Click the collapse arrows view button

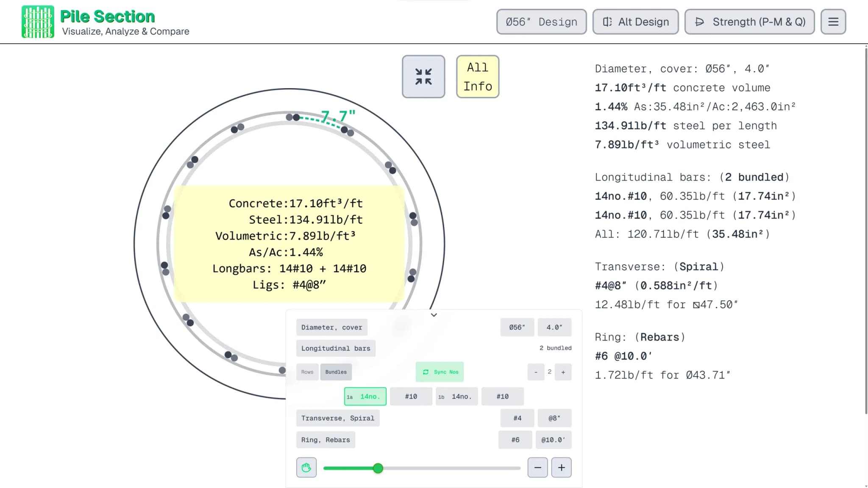click(x=423, y=77)
